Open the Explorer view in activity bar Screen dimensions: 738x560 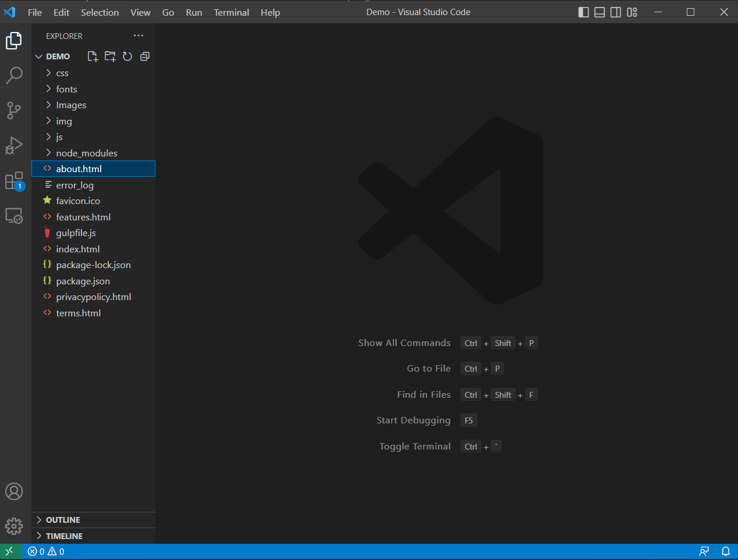[14, 41]
